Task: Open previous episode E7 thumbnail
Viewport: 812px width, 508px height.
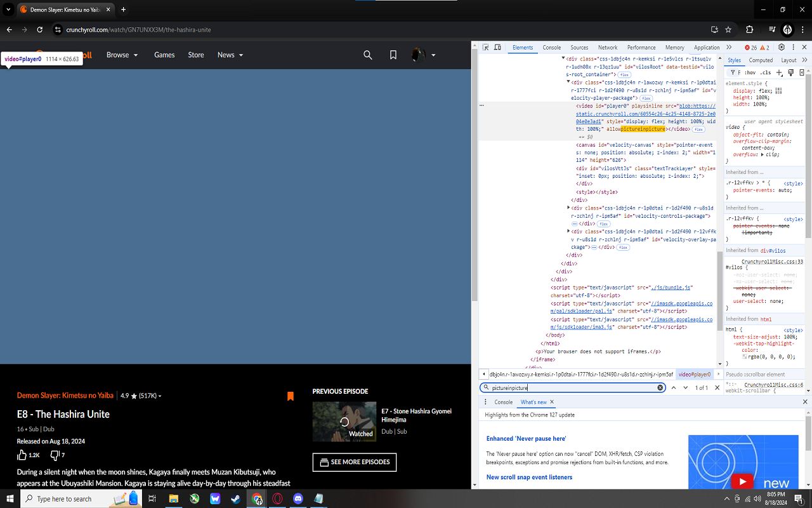Action: pyautogui.click(x=344, y=422)
